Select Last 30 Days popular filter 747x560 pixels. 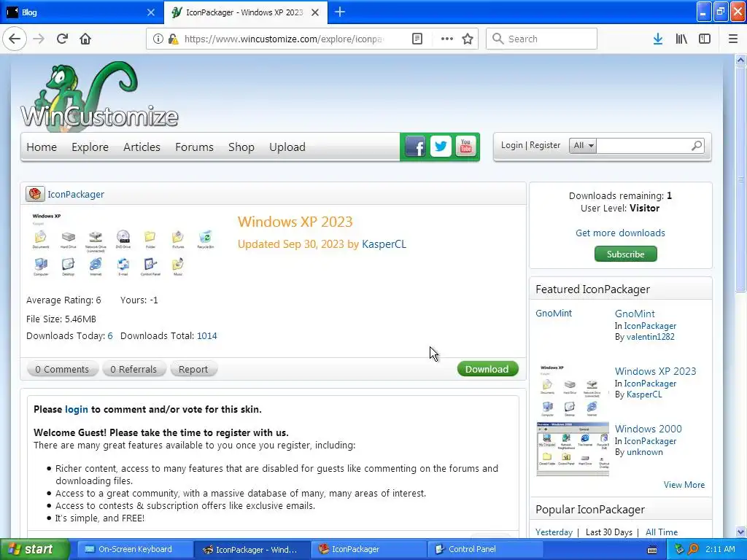[609, 532]
